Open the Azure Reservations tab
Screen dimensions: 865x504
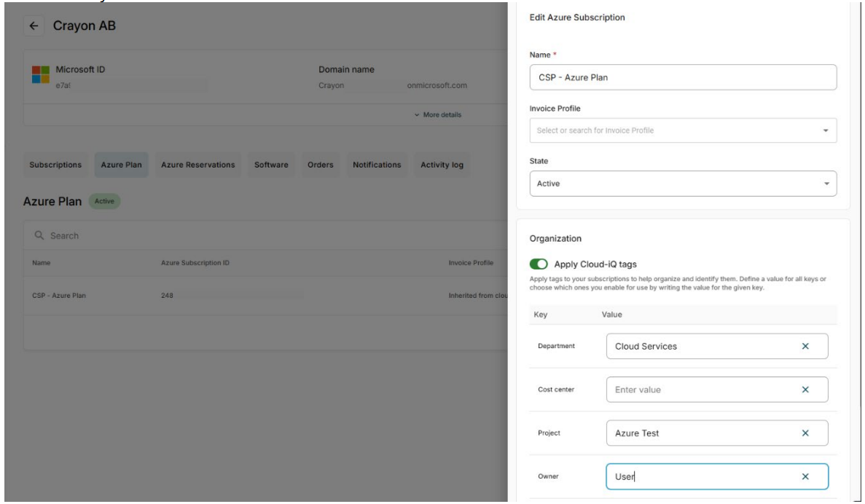198,165
